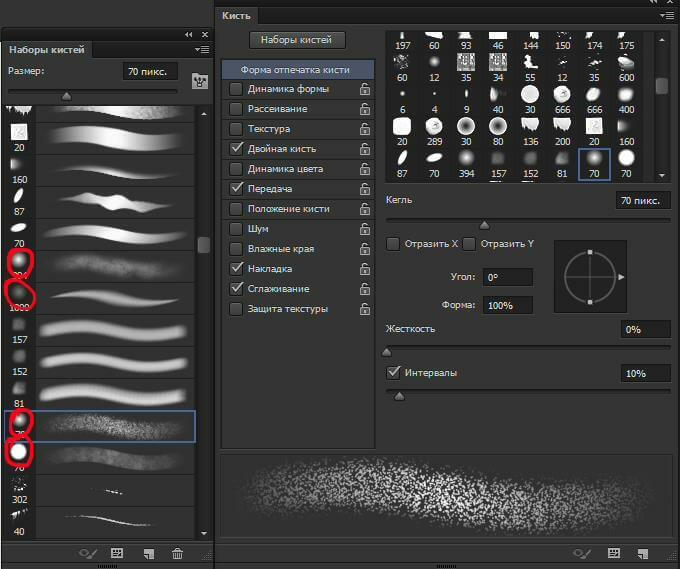Collapse the Наборы кистей panel with double arrows
Screen dimensions: 680x569
pyautogui.click(x=188, y=34)
